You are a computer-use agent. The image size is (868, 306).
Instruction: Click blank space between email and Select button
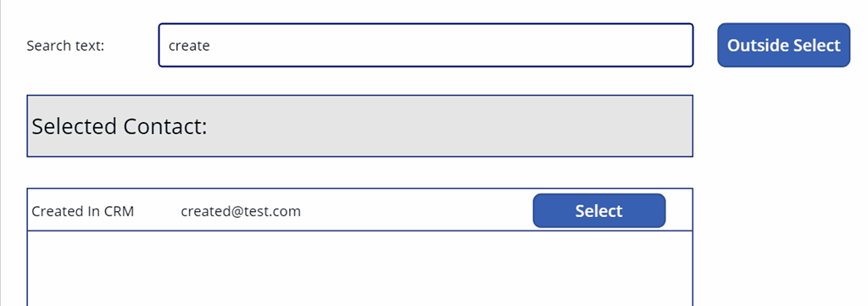pyautogui.click(x=416, y=210)
